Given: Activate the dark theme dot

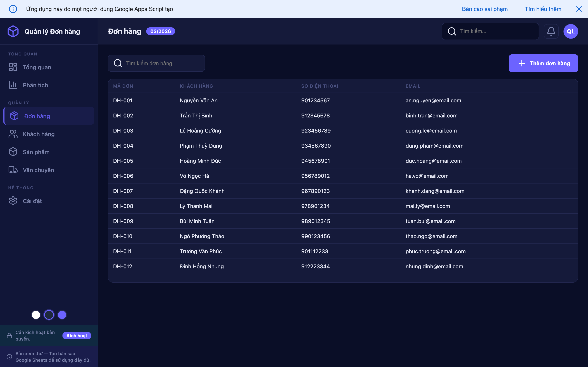Looking at the screenshot, I should (x=49, y=314).
